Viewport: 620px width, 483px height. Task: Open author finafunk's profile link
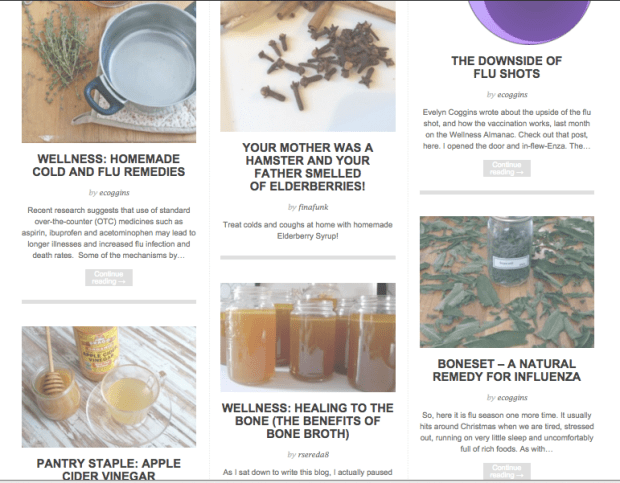click(313, 207)
